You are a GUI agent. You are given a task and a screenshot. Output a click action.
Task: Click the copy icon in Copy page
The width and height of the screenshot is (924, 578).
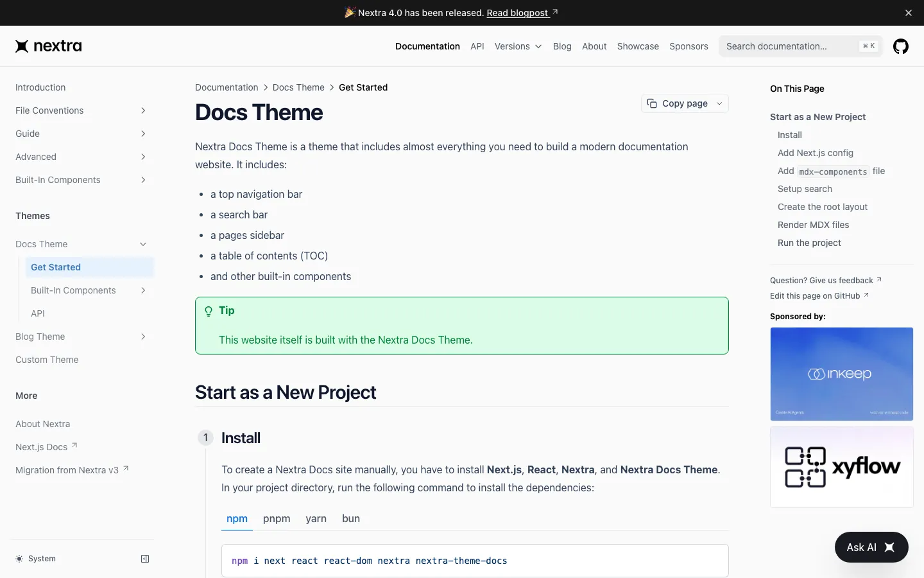point(652,103)
